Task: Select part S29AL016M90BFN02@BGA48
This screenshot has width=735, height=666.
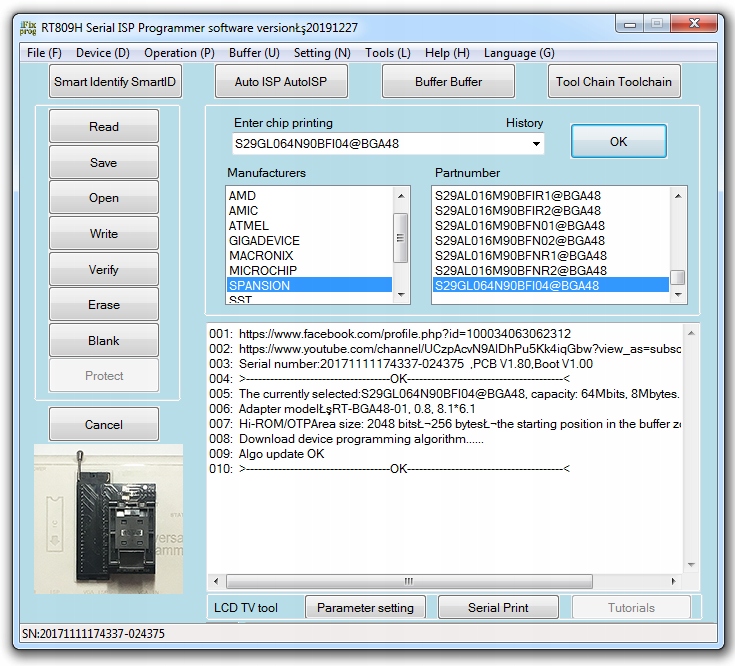Action: 551,240
